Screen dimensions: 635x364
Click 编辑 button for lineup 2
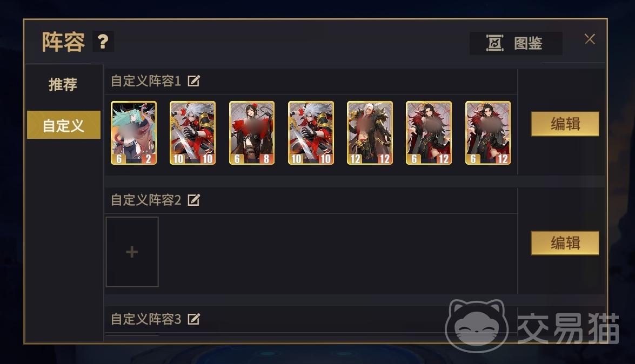click(x=565, y=243)
